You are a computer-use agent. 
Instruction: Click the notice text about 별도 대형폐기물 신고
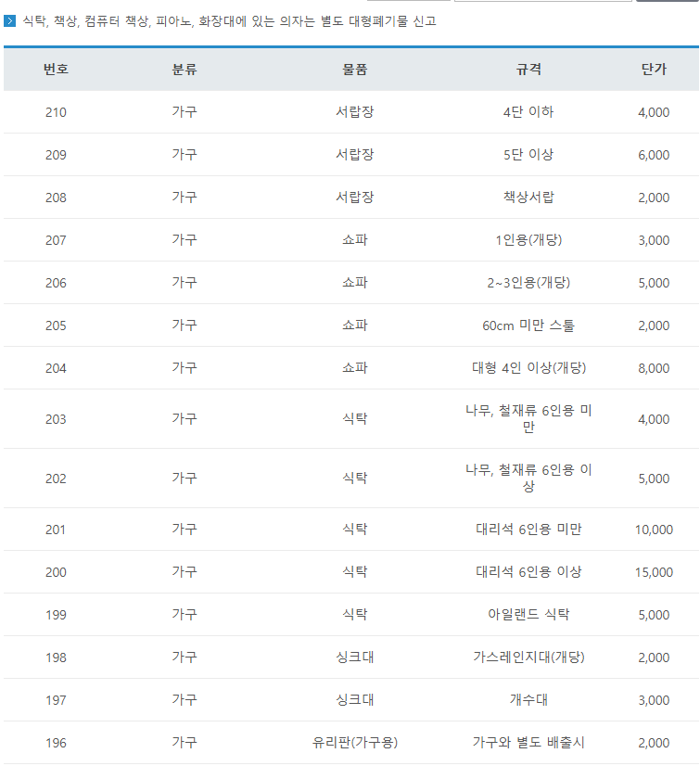point(229,21)
